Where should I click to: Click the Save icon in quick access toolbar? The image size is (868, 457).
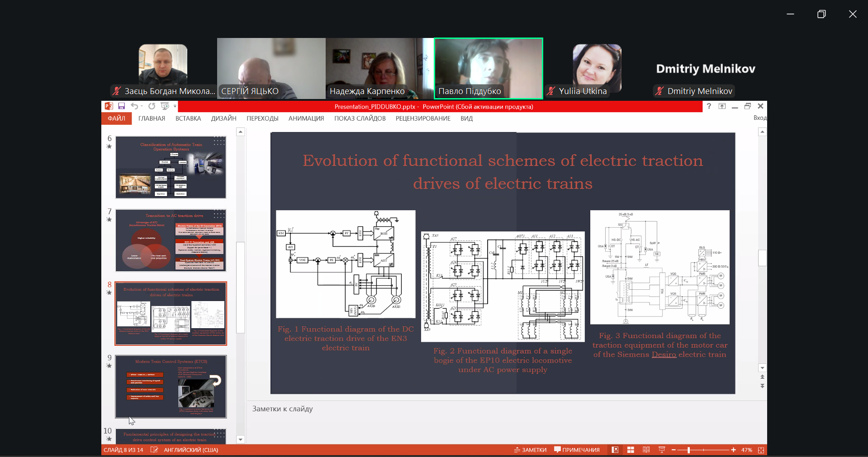[121, 106]
